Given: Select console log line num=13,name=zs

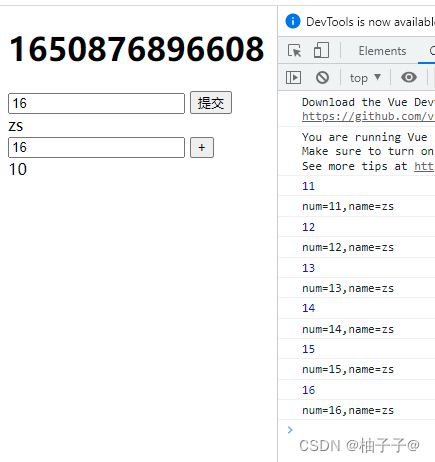Looking at the screenshot, I should pos(348,288).
